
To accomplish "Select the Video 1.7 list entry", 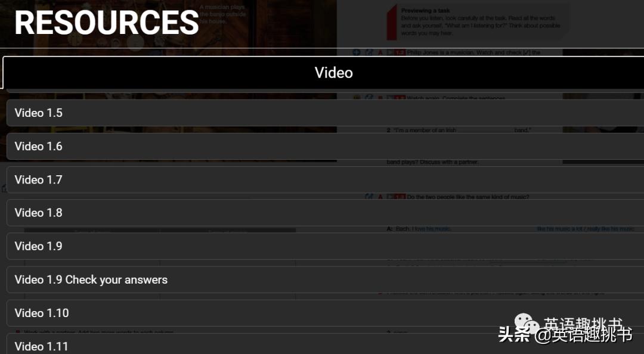I will [326, 179].
